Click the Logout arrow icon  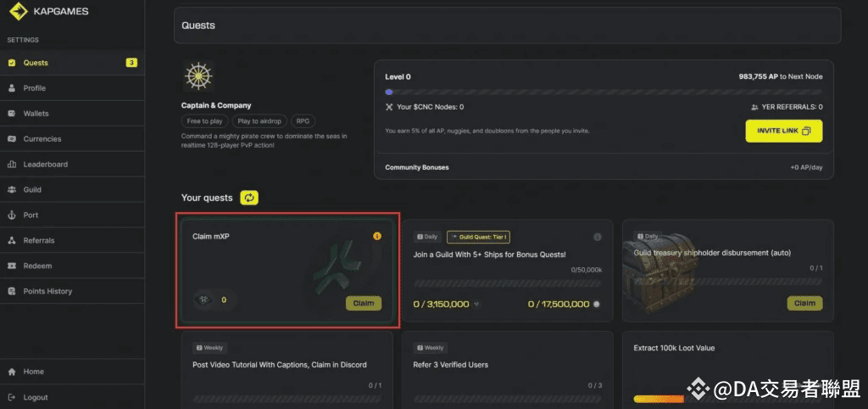(x=12, y=397)
